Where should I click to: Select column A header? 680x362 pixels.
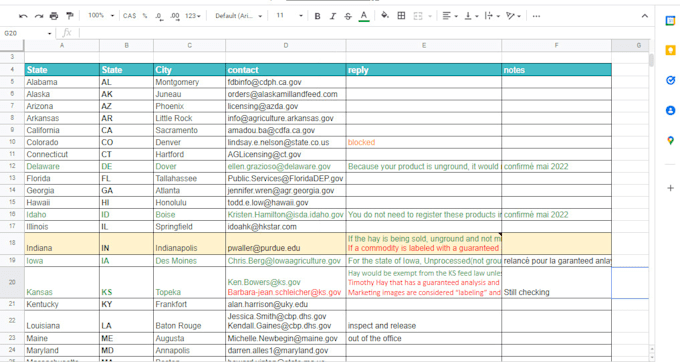click(62, 45)
